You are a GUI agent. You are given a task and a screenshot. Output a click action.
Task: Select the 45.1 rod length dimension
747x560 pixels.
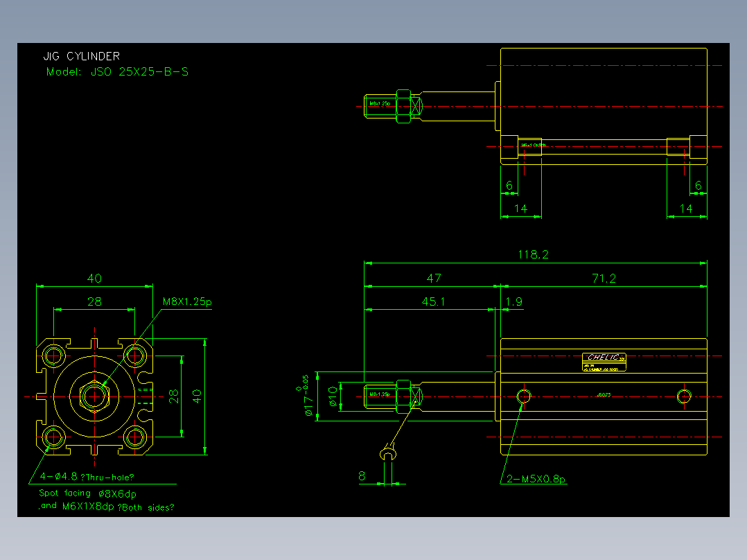[433, 301]
